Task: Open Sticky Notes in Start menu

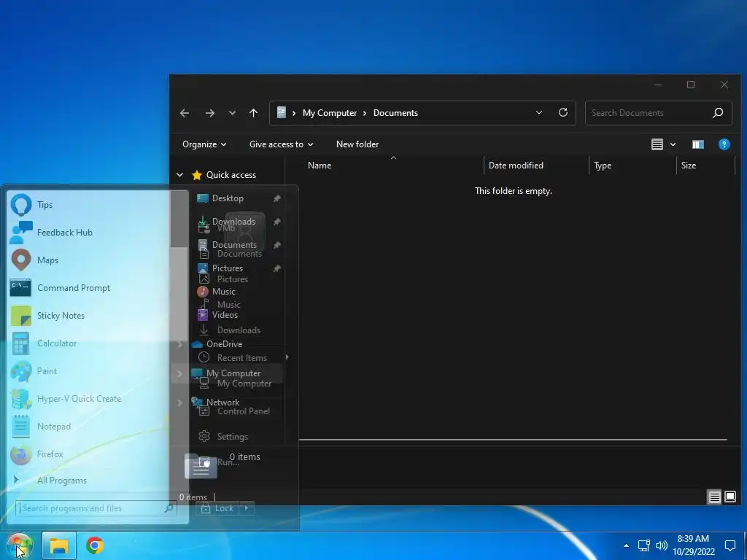Action: pos(89,315)
